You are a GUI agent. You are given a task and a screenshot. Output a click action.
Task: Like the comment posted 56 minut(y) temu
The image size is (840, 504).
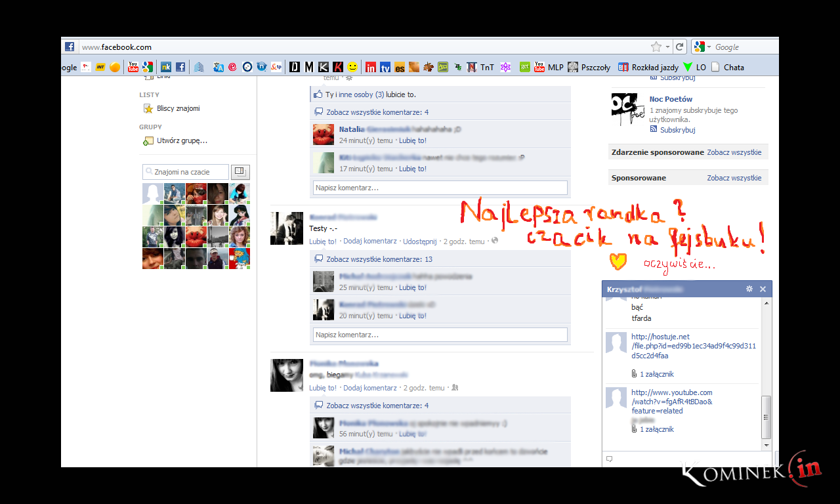(413, 434)
